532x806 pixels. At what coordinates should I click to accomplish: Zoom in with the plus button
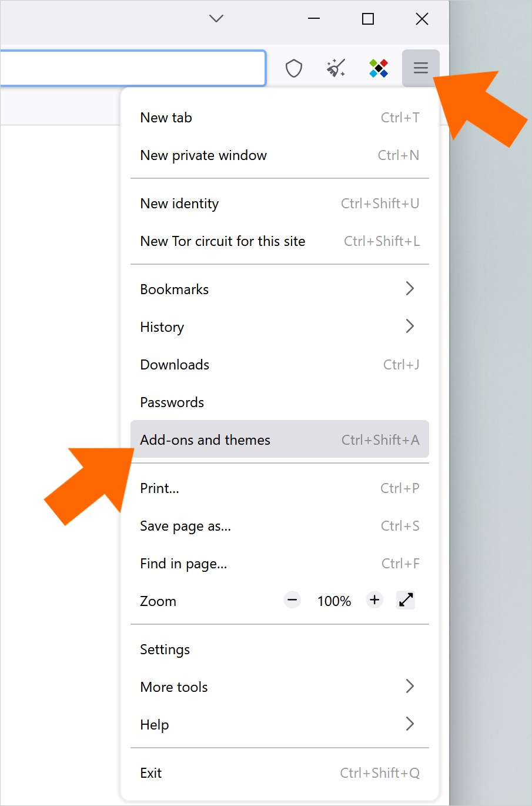pos(374,600)
